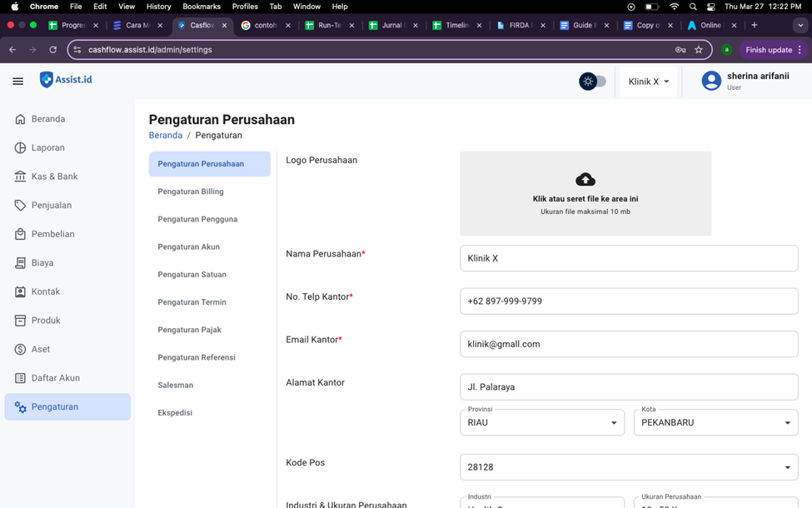812x508 pixels.
Task: Toggle the light/dark mode switch
Action: coord(593,81)
